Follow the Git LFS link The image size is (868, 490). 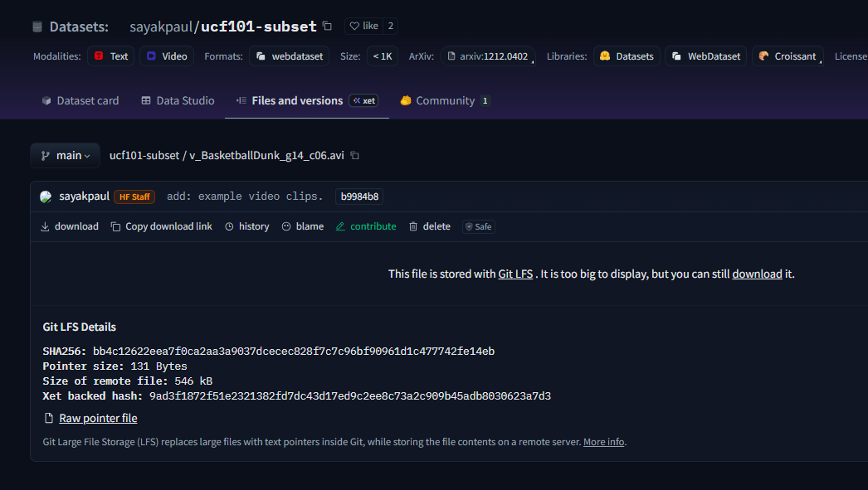515,274
